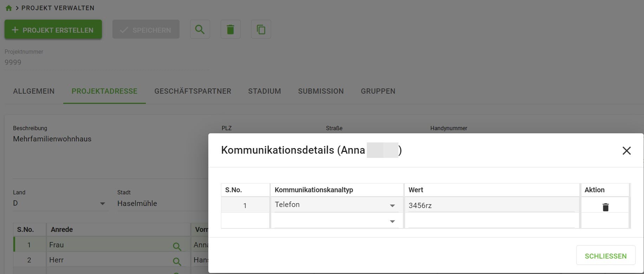Click the Speichern button
644x274 pixels.
146,29
